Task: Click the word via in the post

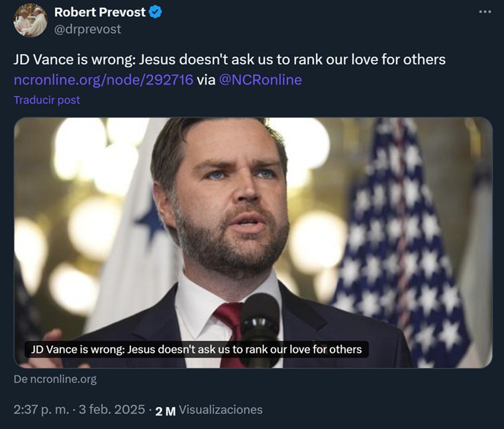Action: pyautogui.click(x=206, y=79)
